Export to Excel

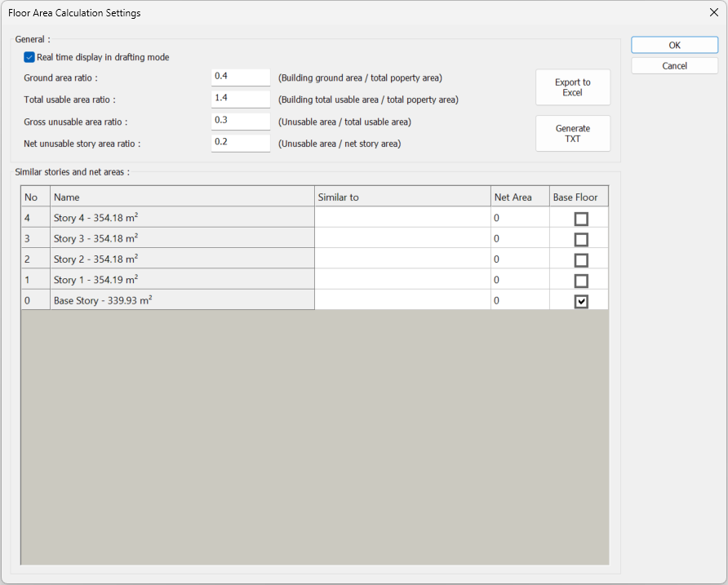(x=572, y=87)
